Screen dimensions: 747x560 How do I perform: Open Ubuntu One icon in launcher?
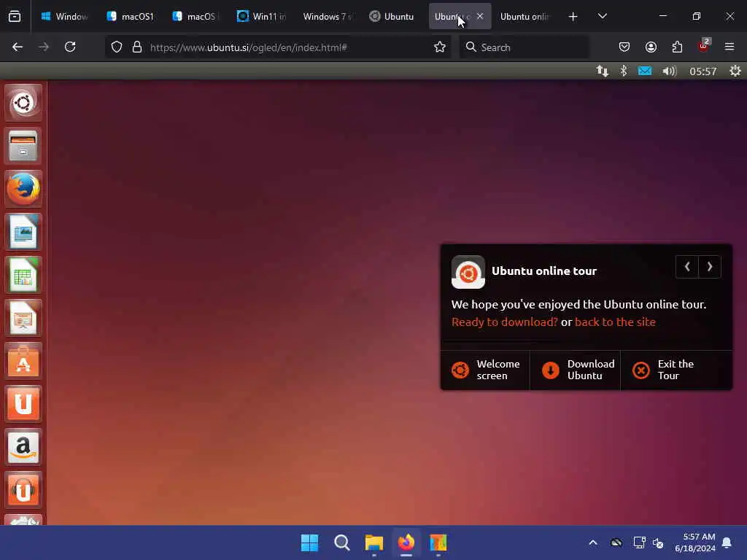[x=23, y=404]
